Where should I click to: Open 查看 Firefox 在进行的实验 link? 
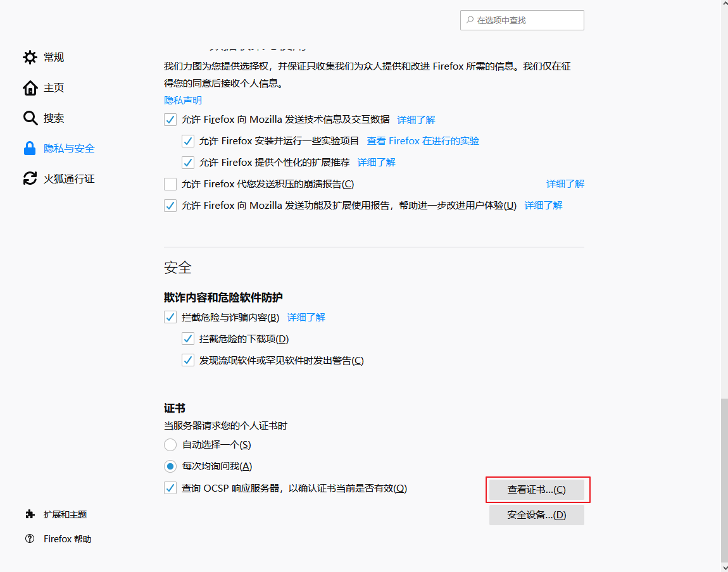tap(423, 141)
